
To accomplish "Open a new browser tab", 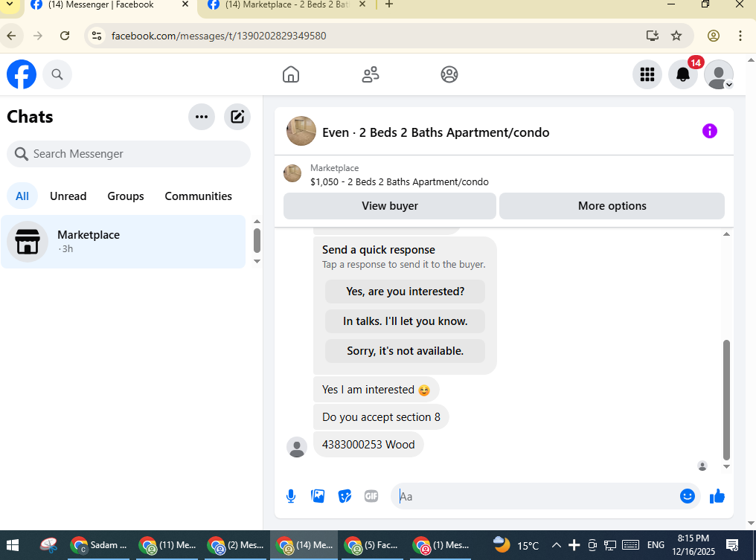I will (x=389, y=4).
